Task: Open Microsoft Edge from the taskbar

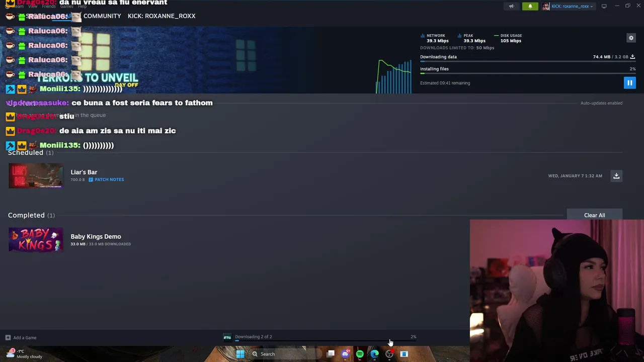Action: coord(374,354)
